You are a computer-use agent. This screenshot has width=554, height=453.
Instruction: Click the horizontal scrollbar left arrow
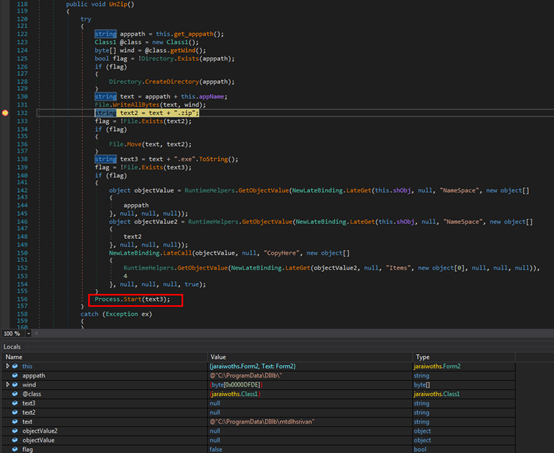coord(36,334)
